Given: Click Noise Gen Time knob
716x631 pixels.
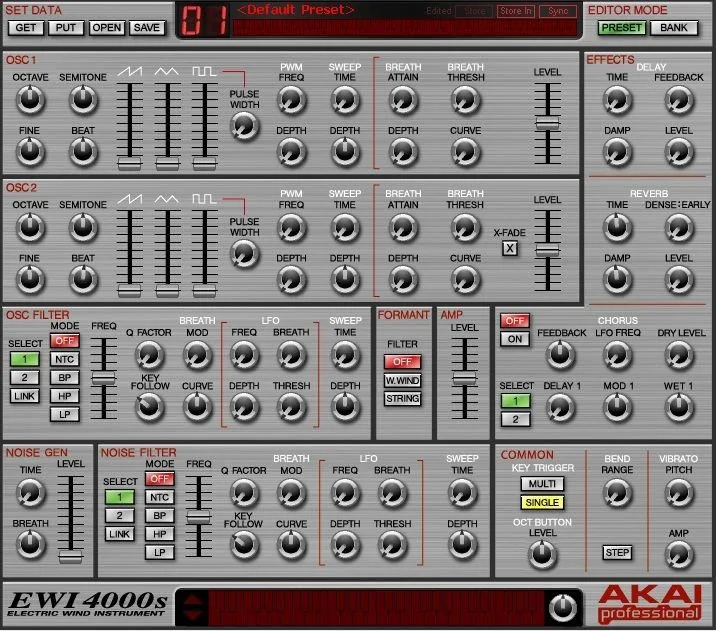Looking at the screenshot, I should 30,494.
